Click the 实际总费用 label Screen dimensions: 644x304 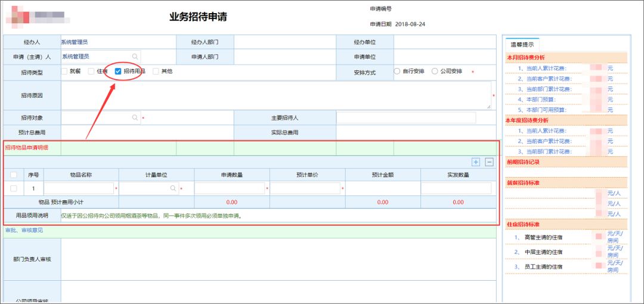click(x=284, y=132)
